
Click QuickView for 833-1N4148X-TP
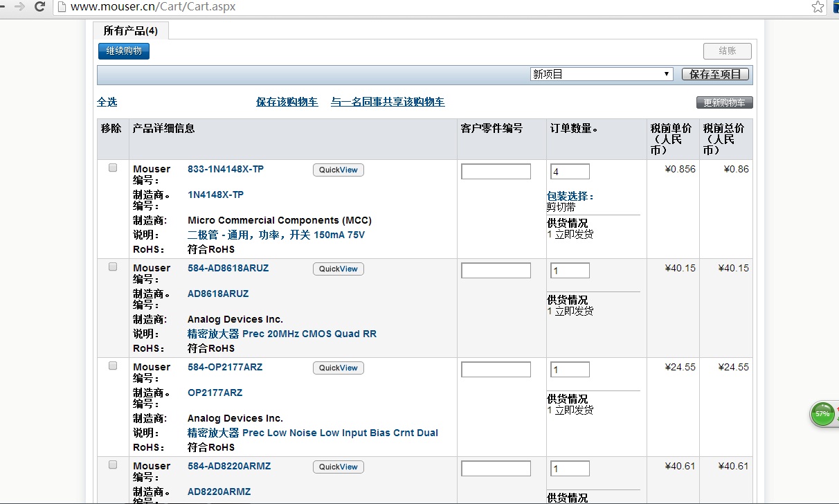pos(339,170)
